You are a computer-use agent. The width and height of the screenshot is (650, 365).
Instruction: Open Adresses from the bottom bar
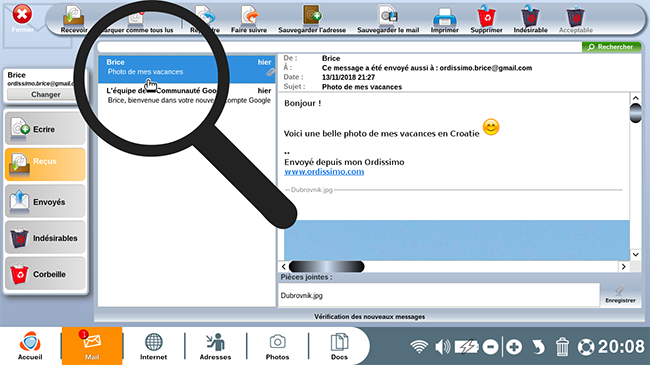point(215,346)
